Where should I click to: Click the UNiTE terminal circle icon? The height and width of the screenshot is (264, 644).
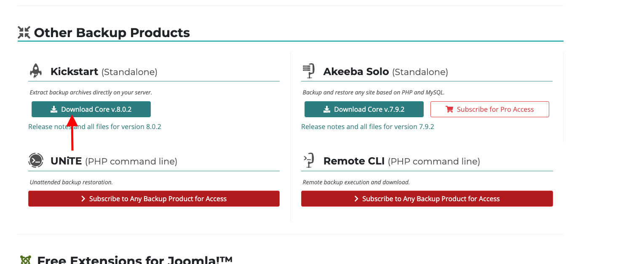tap(36, 160)
